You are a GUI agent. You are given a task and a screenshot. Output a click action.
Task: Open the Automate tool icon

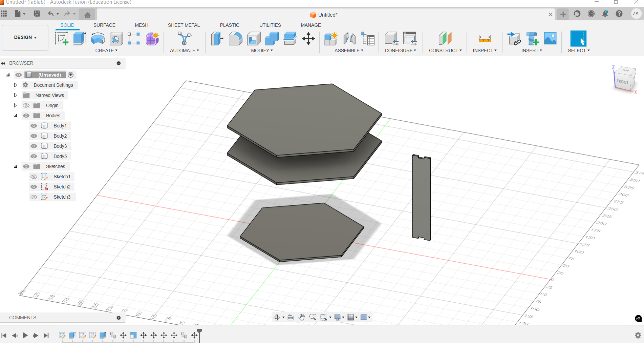tap(185, 39)
